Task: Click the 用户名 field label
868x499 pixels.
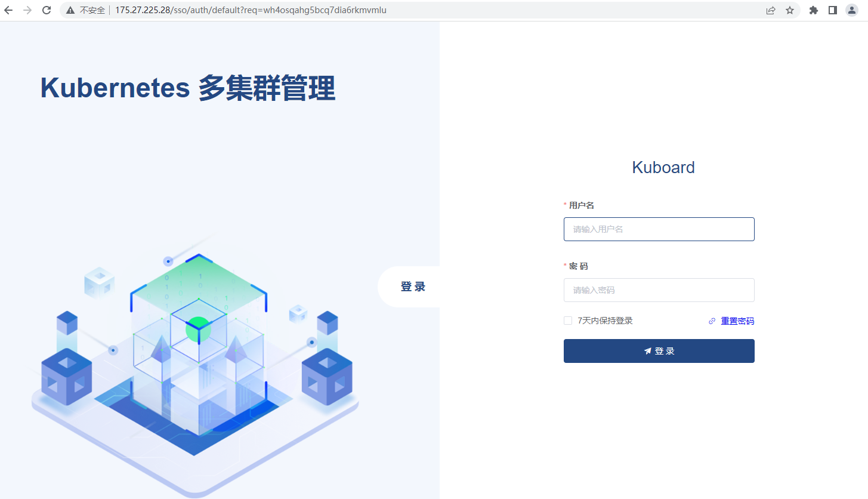Action: (582, 205)
